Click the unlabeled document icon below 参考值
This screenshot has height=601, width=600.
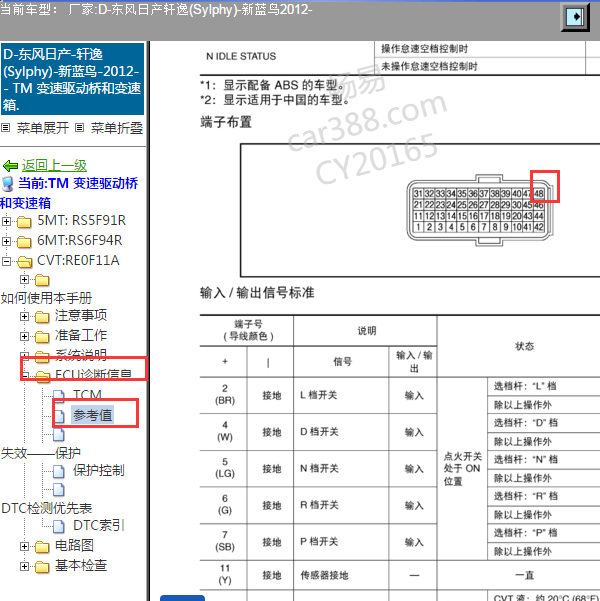pos(59,434)
